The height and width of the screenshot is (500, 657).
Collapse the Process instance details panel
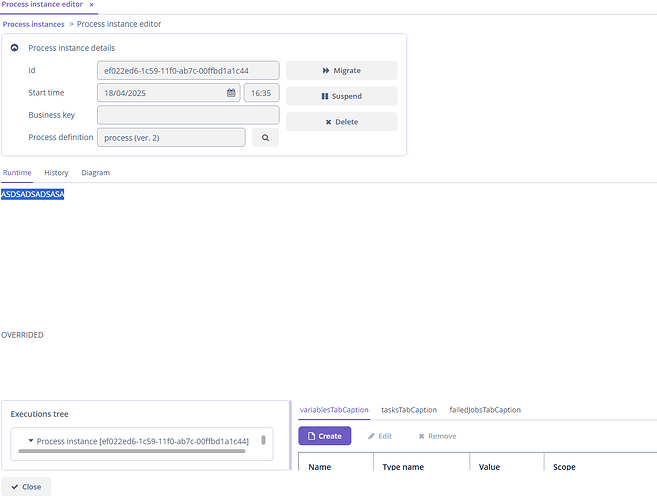(14, 48)
